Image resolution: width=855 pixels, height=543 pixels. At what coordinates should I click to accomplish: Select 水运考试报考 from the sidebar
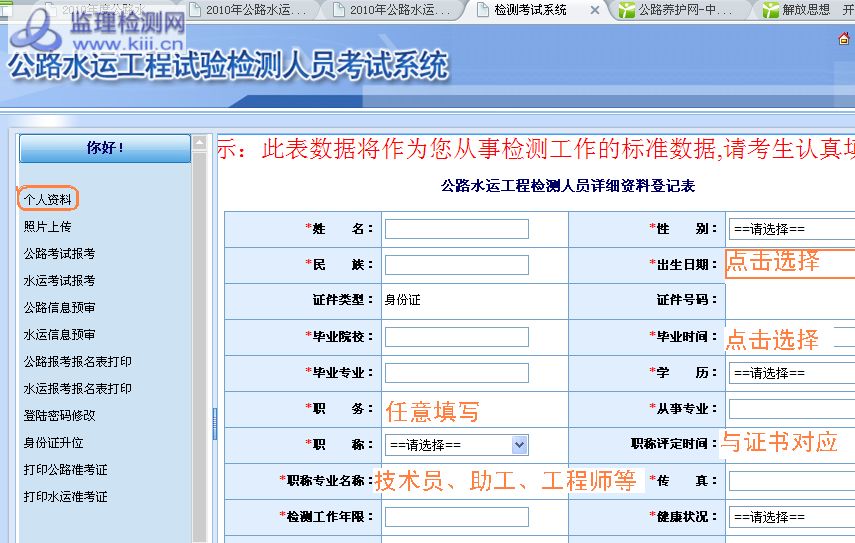60,281
